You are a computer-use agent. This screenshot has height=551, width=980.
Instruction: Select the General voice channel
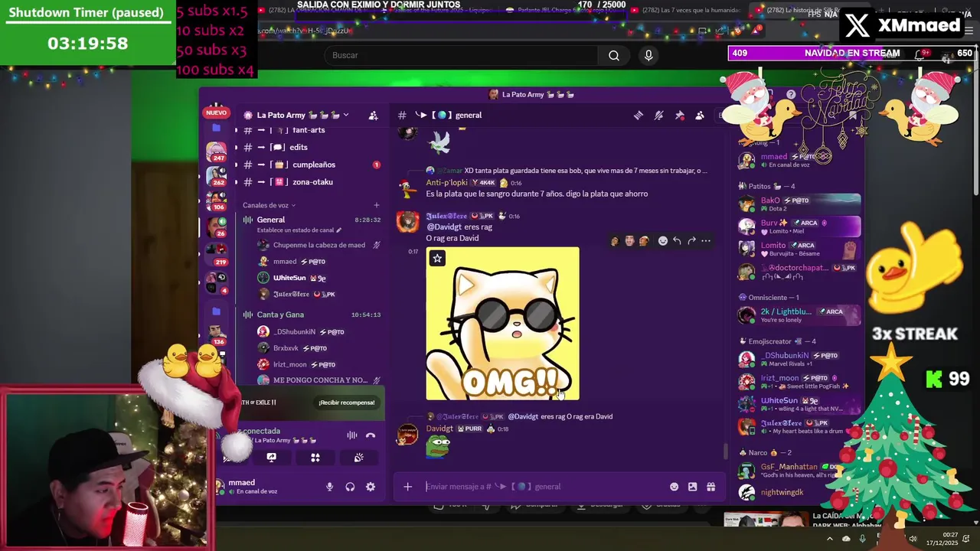tap(310, 220)
